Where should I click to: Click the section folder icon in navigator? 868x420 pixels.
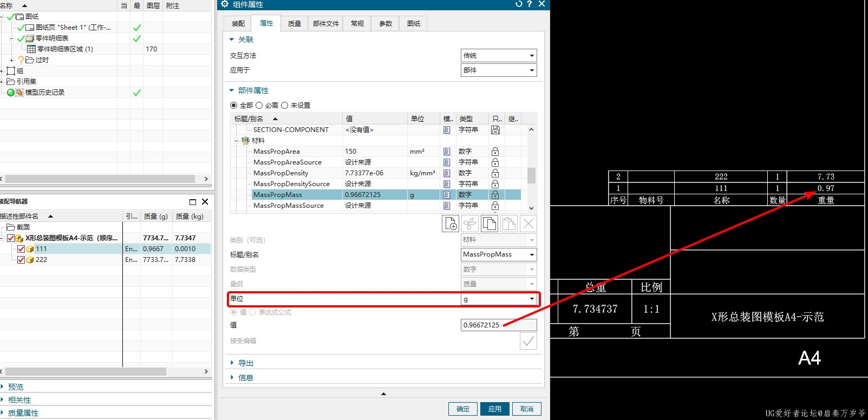[10, 227]
